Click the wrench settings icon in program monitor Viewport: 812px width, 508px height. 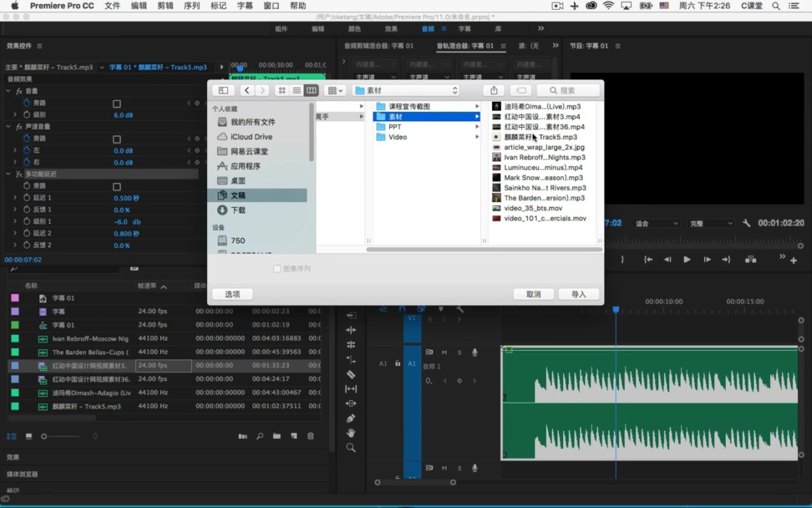(x=747, y=223)
